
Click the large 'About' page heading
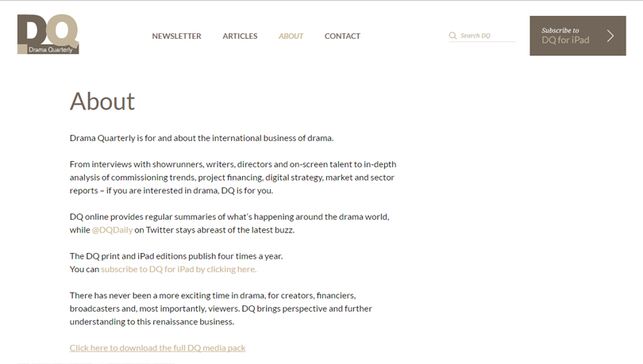[102, 102]
